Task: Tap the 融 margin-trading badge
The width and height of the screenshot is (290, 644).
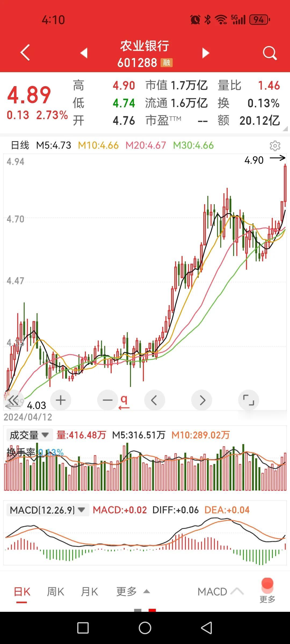Action: point(166,63)
